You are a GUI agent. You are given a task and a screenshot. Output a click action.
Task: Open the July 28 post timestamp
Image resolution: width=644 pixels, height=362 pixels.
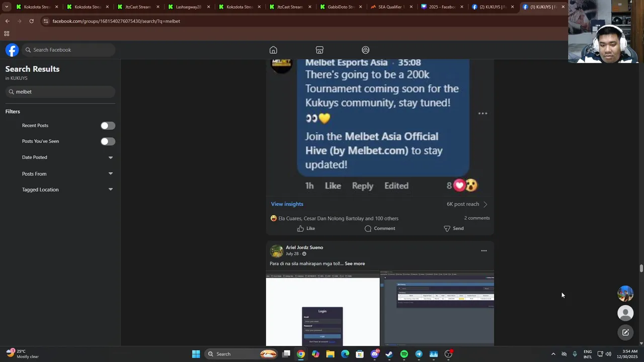click(x=292, y=254)
